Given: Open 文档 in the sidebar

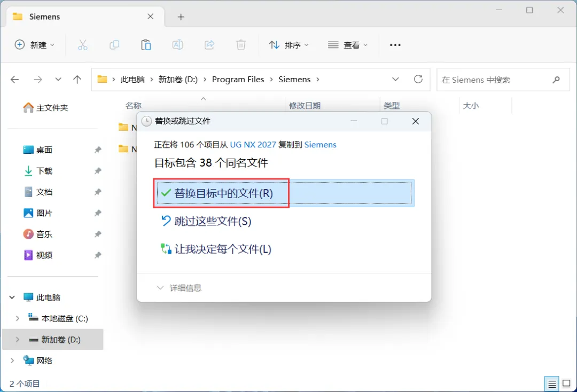Looking at the screenshot, I should tap(38, 192).
